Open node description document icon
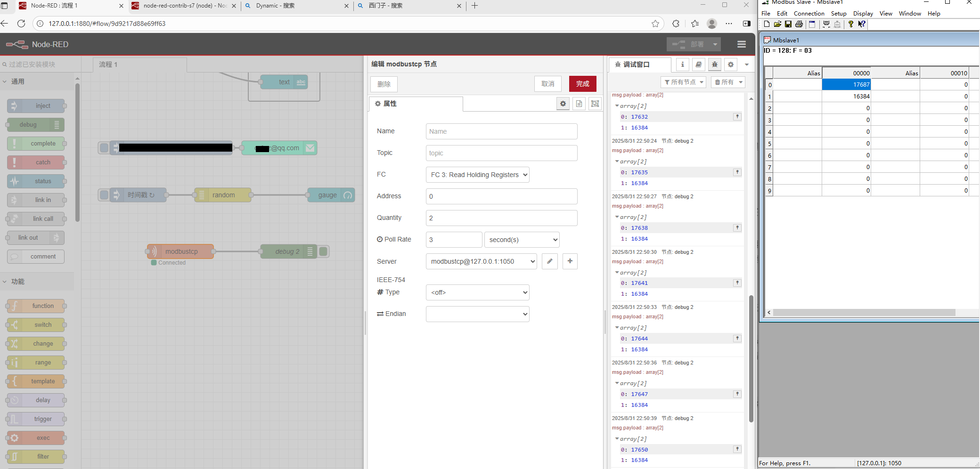 (x=579, y=104)
